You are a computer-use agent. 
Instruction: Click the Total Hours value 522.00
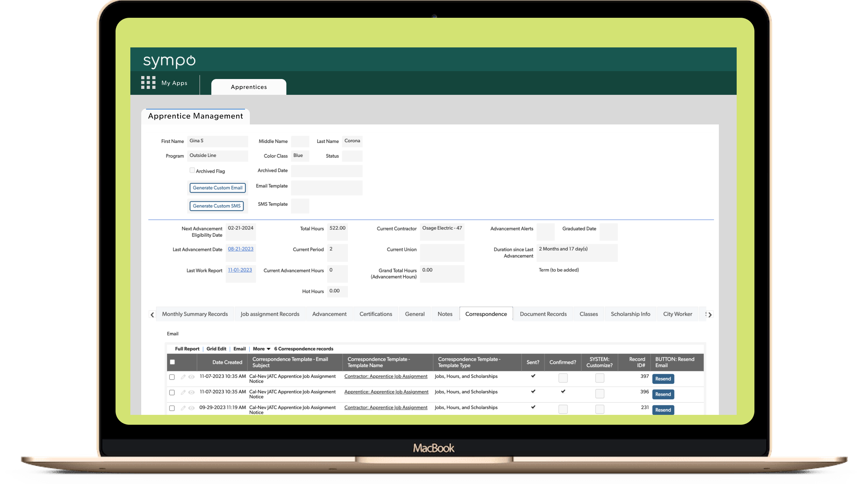337,228
